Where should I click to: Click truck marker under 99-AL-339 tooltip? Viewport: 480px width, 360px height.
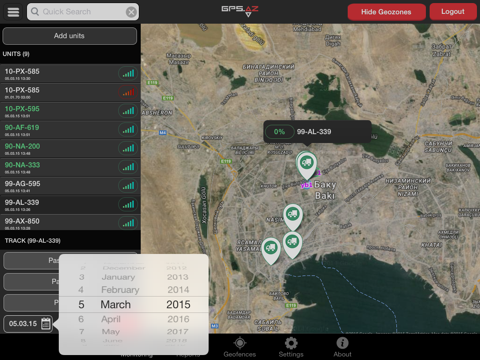pos(307,165)
